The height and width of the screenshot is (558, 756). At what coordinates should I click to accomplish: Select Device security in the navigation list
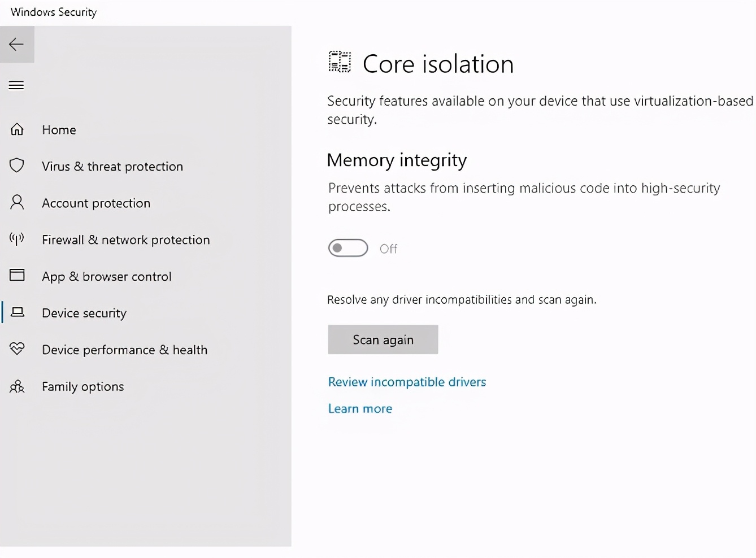pyautogui.click(x=84, y=312)
